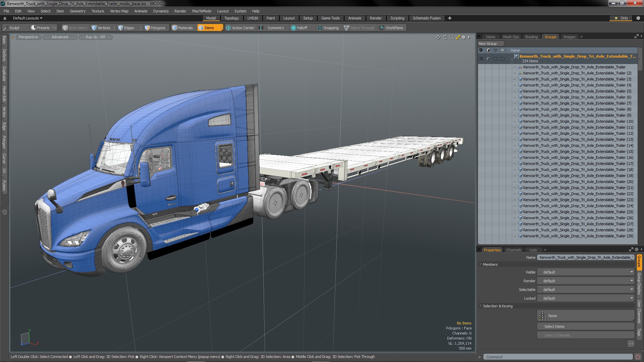Screen dimensions: 644x362
Task: Open the viewport settings gear
Action: [x=464, y=37]
